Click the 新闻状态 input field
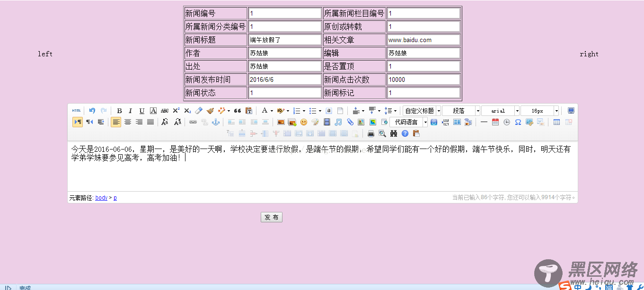This screenshot has width=644, height=290. point(285,93)
